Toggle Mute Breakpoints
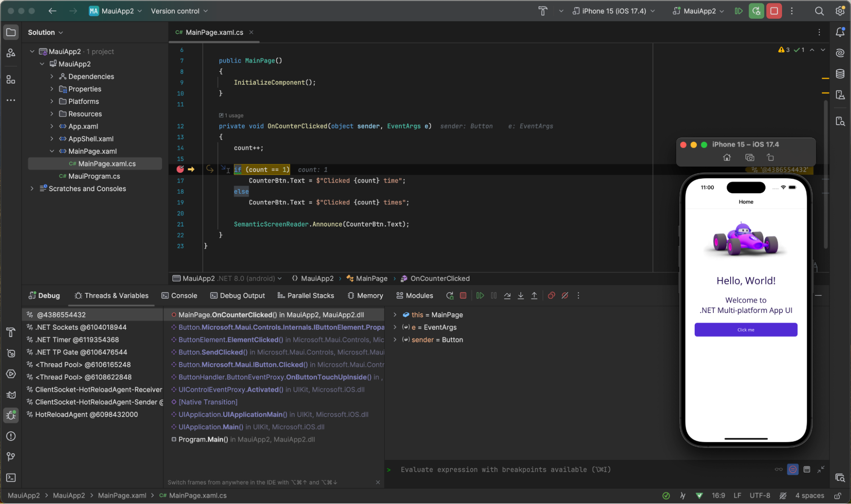Viewport: 851px width, 504px height. [565, 295]
